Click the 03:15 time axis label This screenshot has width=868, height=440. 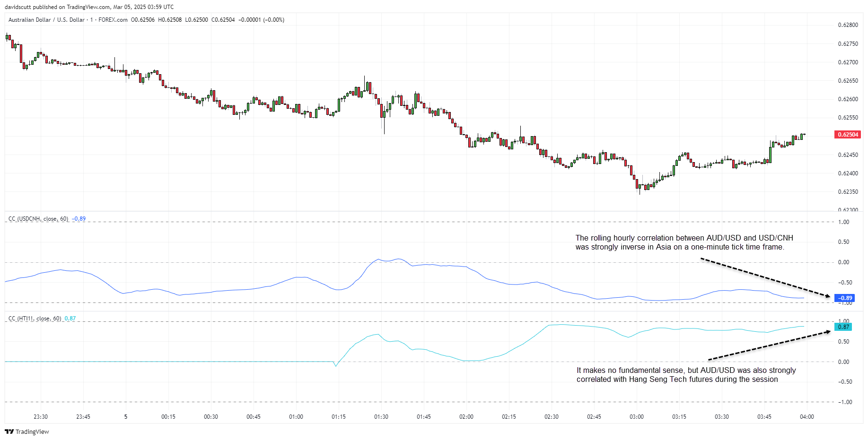pyautogui.click(x=679, y=417)
